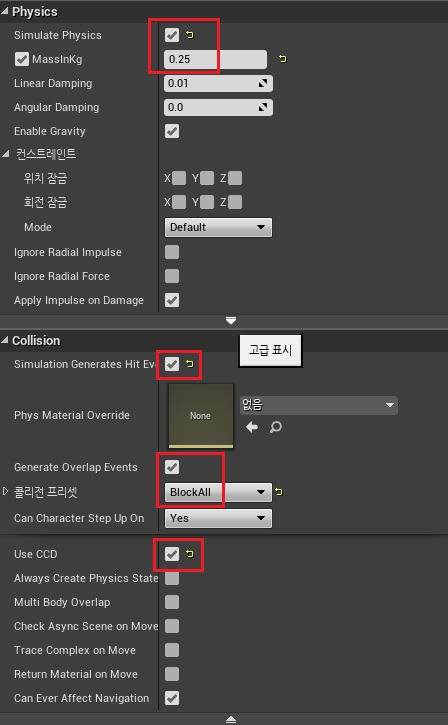Open Phys Material Override asset dropdown
Image resolution: width=448 pixels, height=725 pixels.
319,405
